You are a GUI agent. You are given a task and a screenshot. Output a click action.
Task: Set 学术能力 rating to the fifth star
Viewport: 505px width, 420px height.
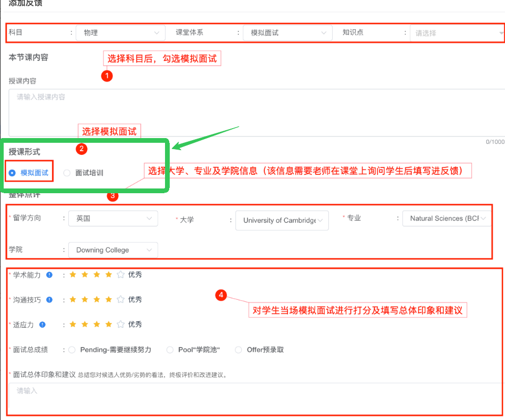coord(120,275)
